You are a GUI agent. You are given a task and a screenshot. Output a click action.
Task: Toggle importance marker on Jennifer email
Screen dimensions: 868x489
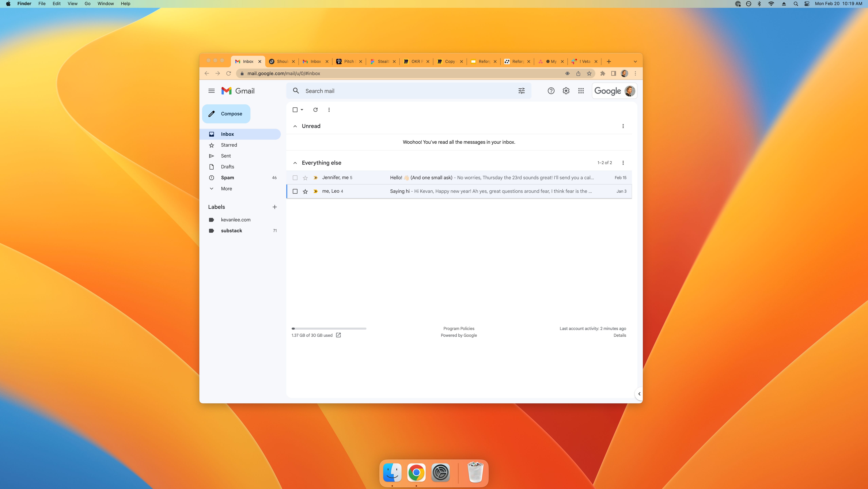pyautogui.click(x=315, y=178)
